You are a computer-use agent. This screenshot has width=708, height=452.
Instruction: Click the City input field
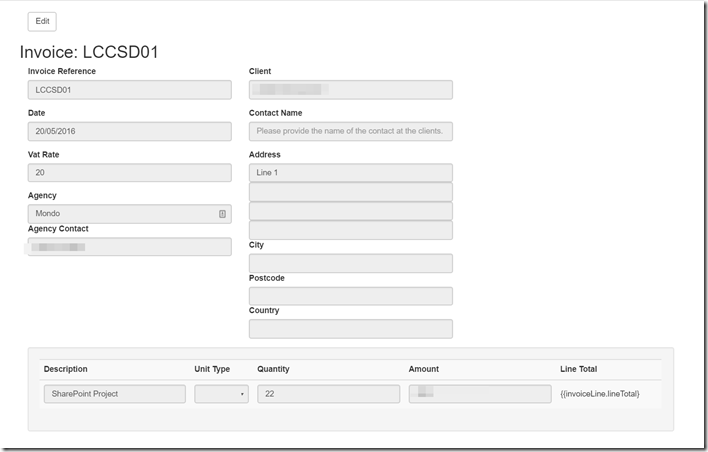click(x=350, y=263)
